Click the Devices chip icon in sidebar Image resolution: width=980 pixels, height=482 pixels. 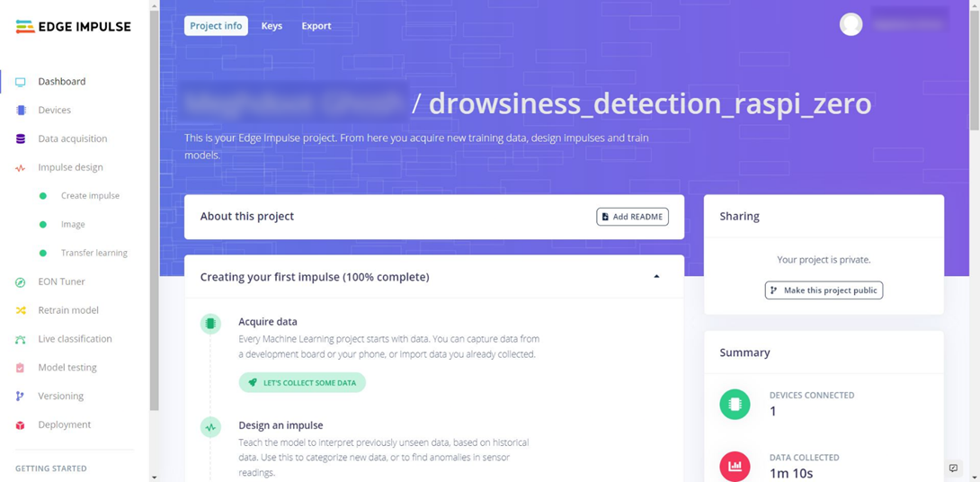pyautogui.click(x=21, y=110)
